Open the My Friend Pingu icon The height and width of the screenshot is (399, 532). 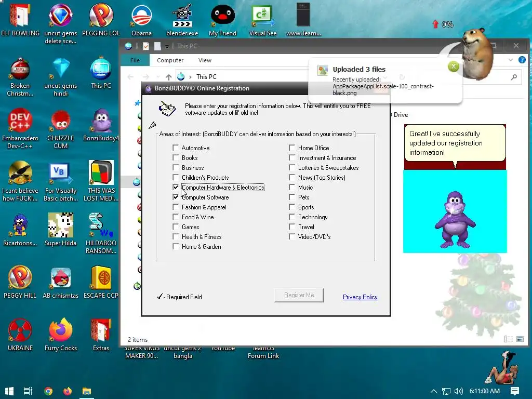coord(222,19)
